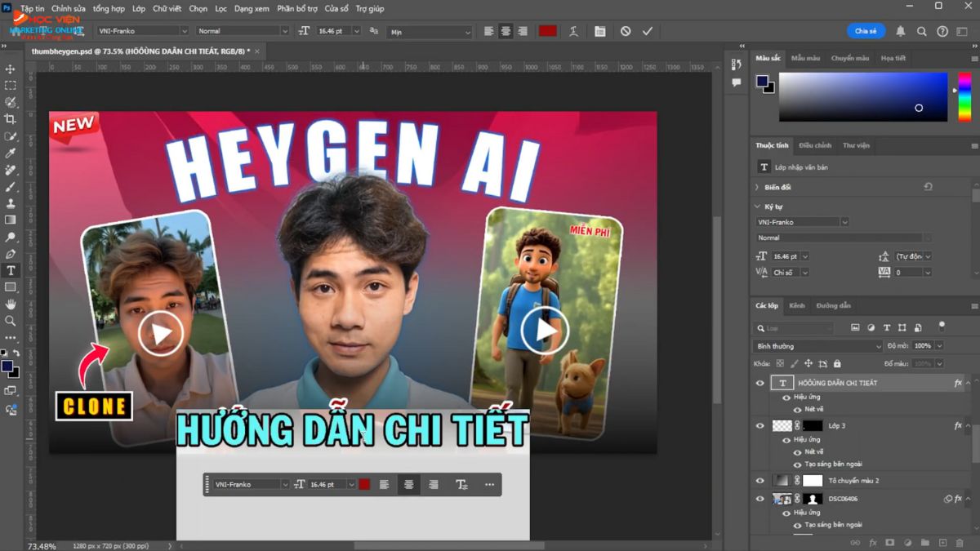Click left align text in options bar
Screen dimensions: 980x551
(489, 31)
